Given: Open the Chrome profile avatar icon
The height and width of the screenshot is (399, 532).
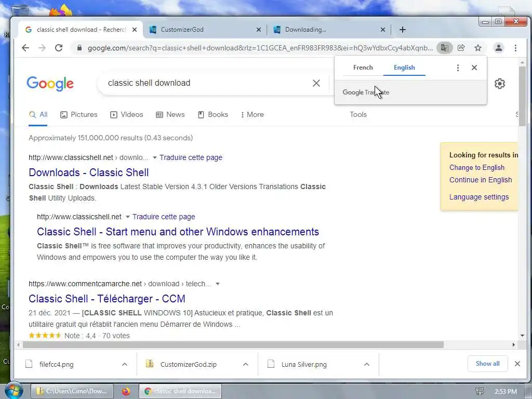Looking at the screenshot, I should click(x=498, y=48).
